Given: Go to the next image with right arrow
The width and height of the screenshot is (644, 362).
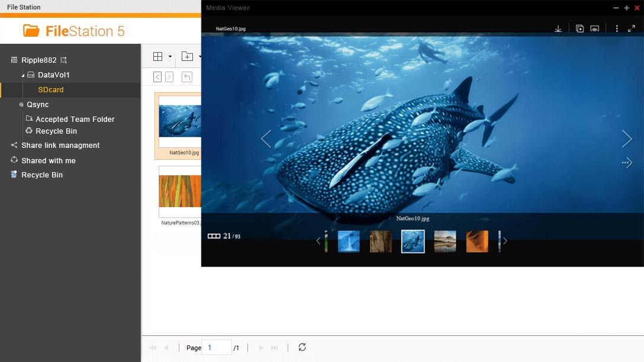Looking at the screenshot, I should (x=627, y=139).
